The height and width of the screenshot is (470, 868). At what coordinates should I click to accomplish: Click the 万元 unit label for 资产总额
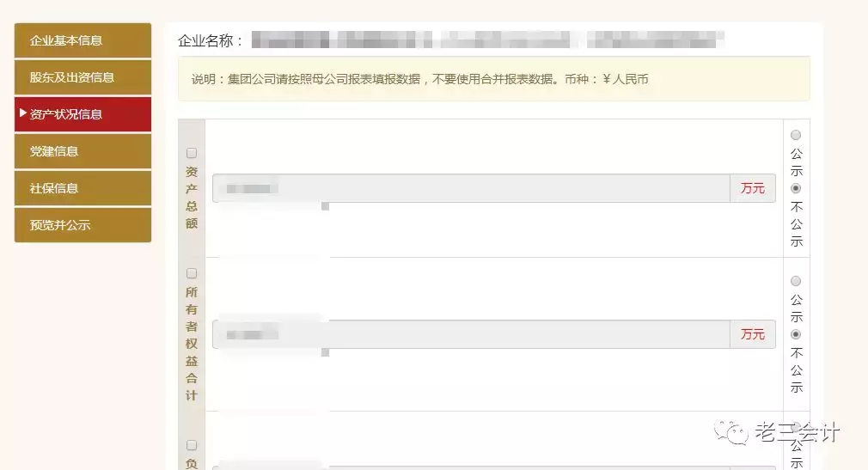pos(753,188)
